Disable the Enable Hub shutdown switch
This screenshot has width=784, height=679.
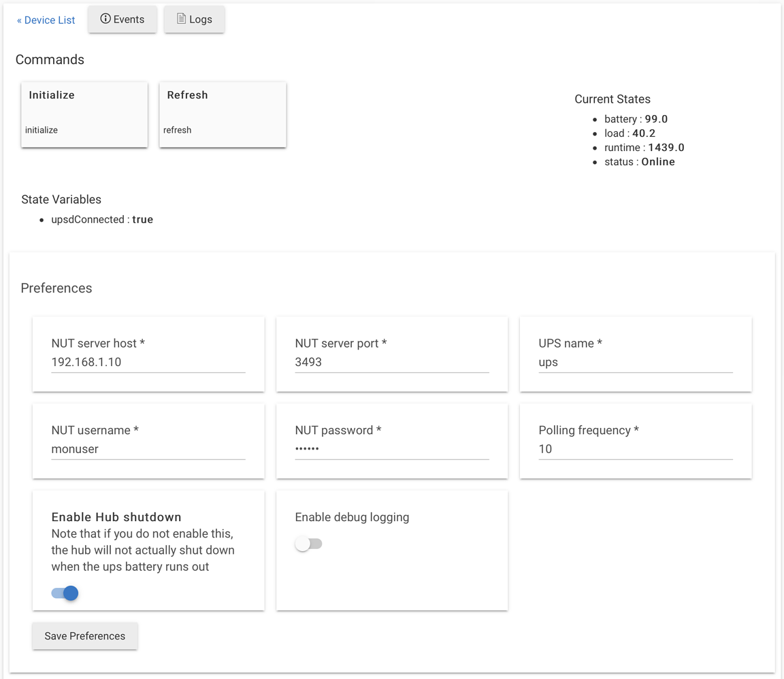65,593
